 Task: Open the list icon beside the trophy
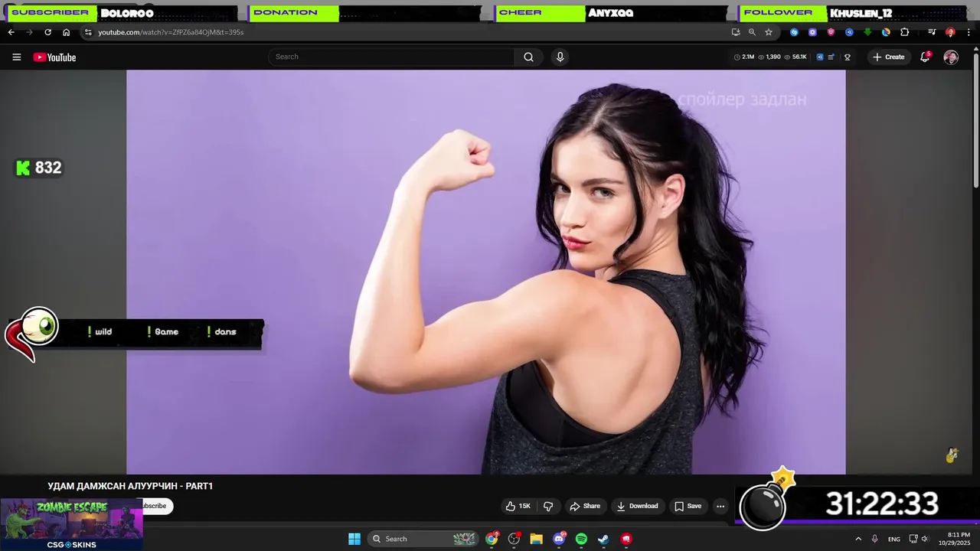[829, 57]
